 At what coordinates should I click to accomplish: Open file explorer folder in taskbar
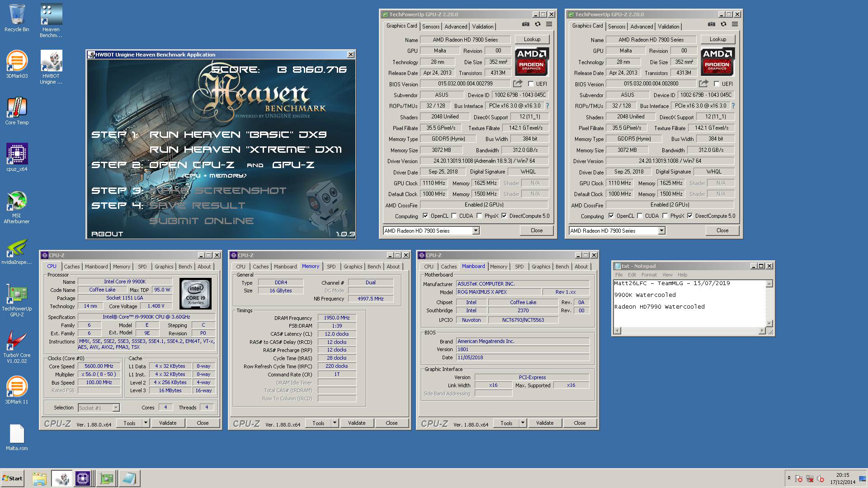coord(39,479)
